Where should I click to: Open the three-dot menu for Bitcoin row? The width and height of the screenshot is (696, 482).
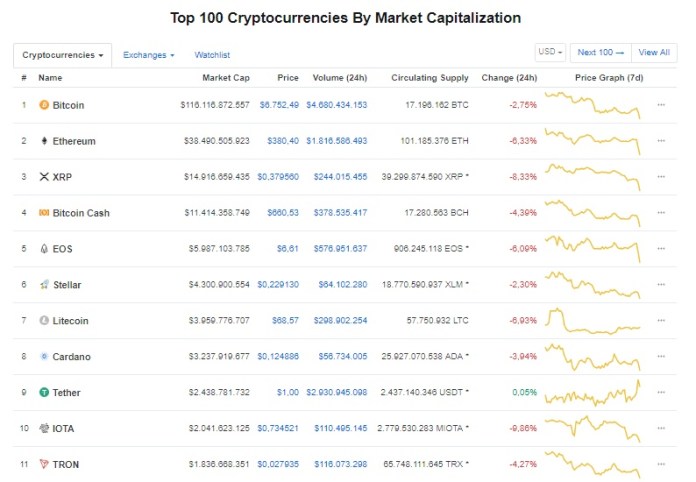(x=661, y=105)
